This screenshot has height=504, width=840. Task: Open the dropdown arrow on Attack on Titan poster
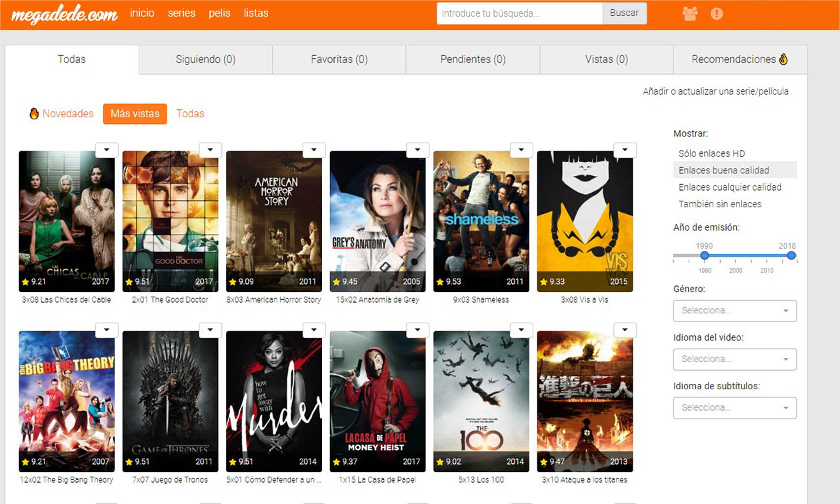coord(625,330)
